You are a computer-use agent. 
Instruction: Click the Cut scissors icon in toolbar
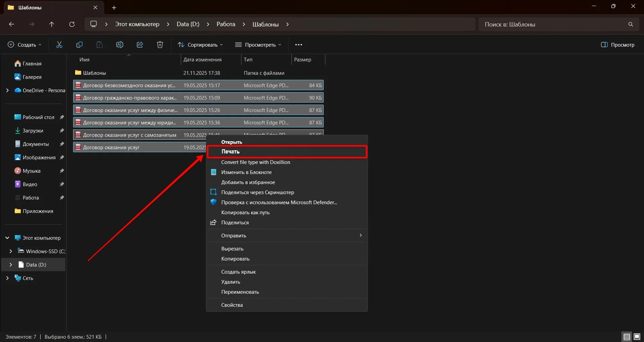[x=59, y=45]
